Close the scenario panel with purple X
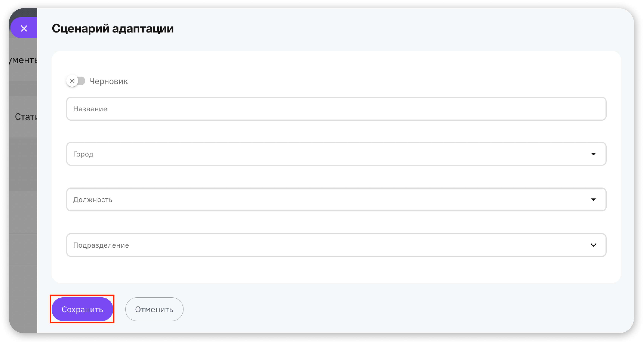This screenshot has height=344, width=644. click(x=24, y=28)
